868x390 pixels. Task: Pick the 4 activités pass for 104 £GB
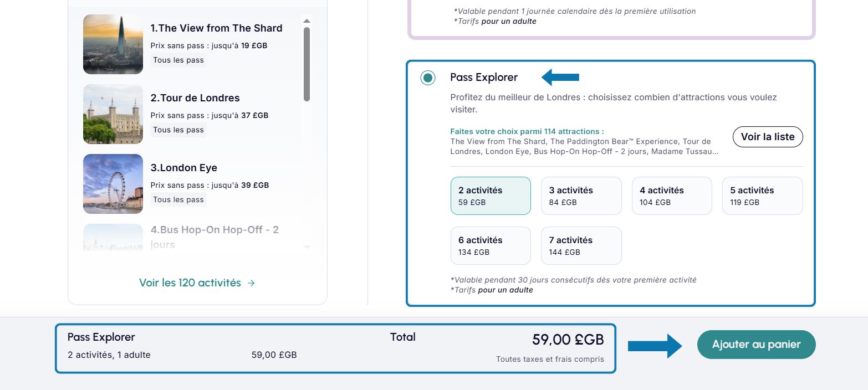[x=671, y=196]
